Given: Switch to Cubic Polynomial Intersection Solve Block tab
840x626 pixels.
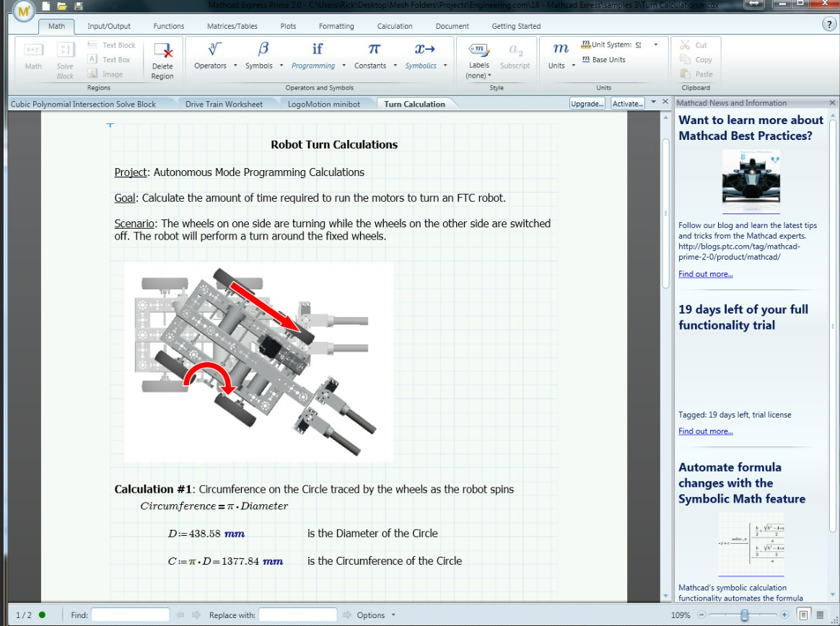Looking at the screenshot, I should 84,104.
